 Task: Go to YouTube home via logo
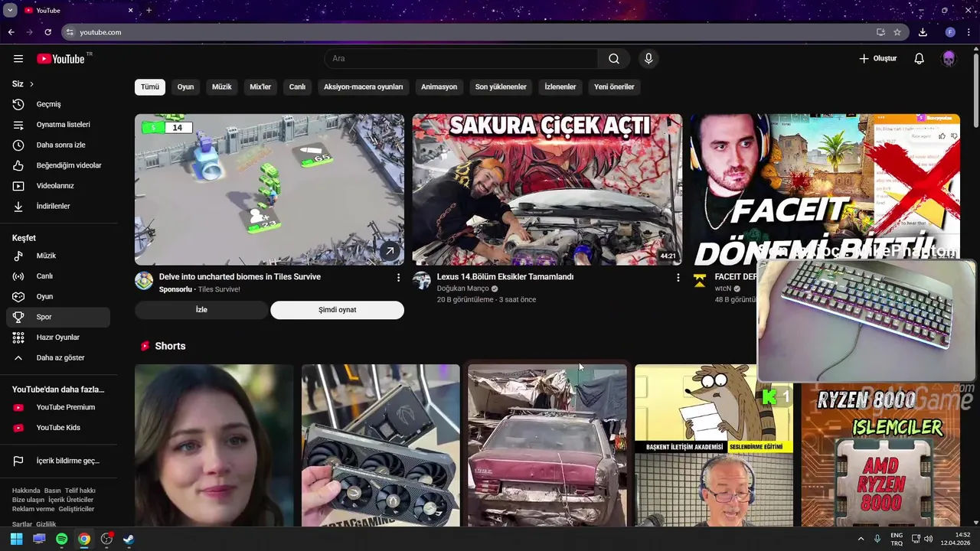tap(61, 59)
